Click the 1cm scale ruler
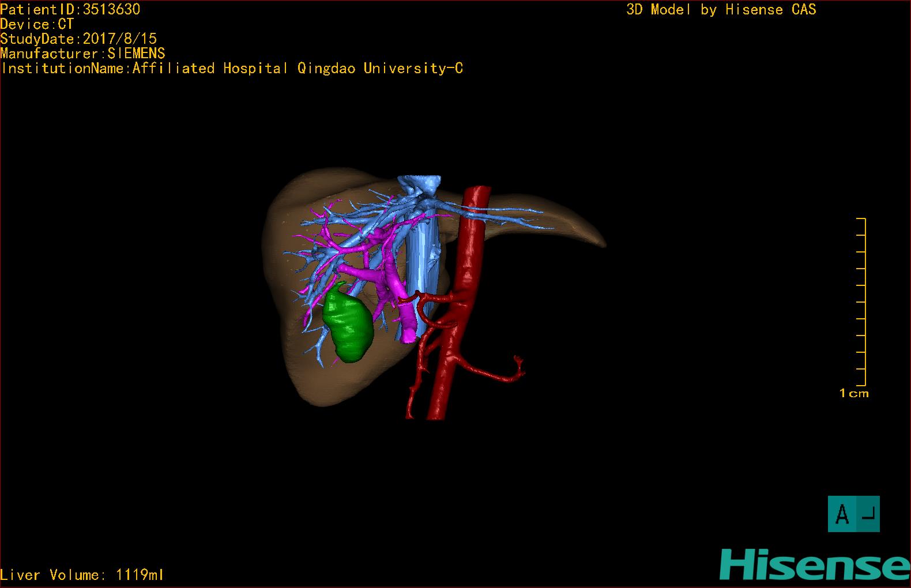The height and width of the screenshot is (588, 911). click(861, 301)
